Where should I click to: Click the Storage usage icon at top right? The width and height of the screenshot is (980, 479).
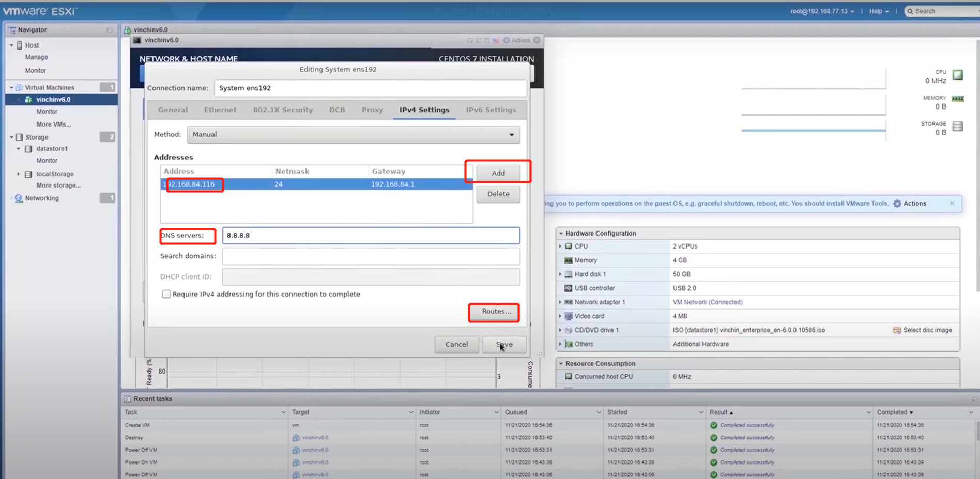tap(958, 126)
